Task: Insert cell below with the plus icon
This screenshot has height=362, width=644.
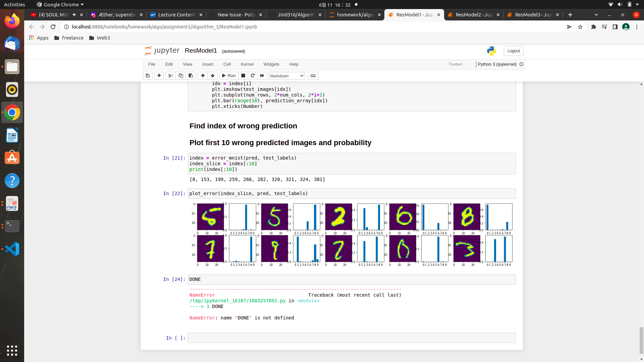Action: pyautogui.click(x=159, y=76)
